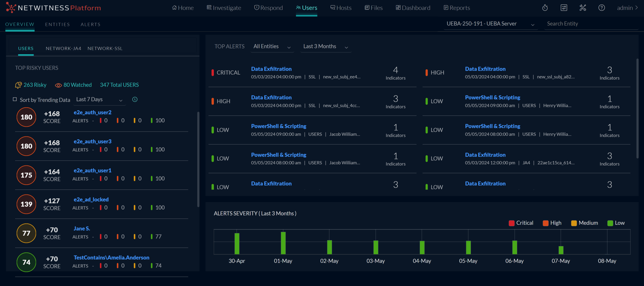The height and width of the screenshot is (286, 644).
Task: Open the e2e_ad_locked user link
Action: (91, 199)
